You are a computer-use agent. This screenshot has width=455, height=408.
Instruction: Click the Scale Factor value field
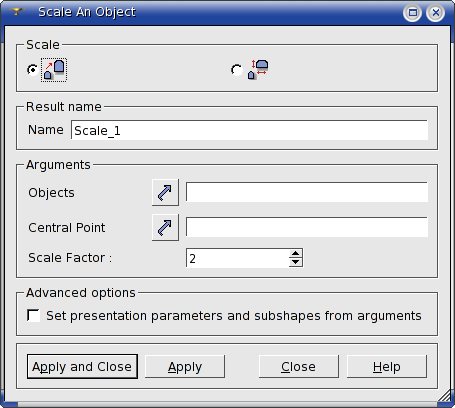[x=237, y=258]
